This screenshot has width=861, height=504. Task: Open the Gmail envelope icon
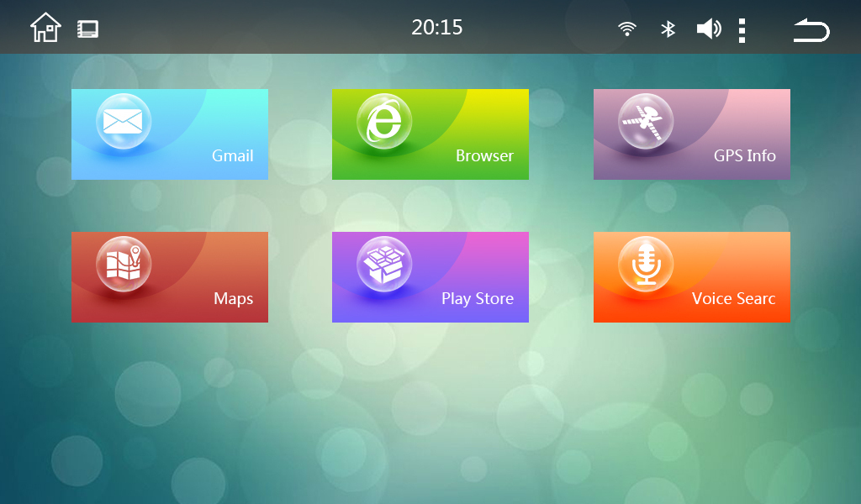pyautogui.click(x=124, y=121)
